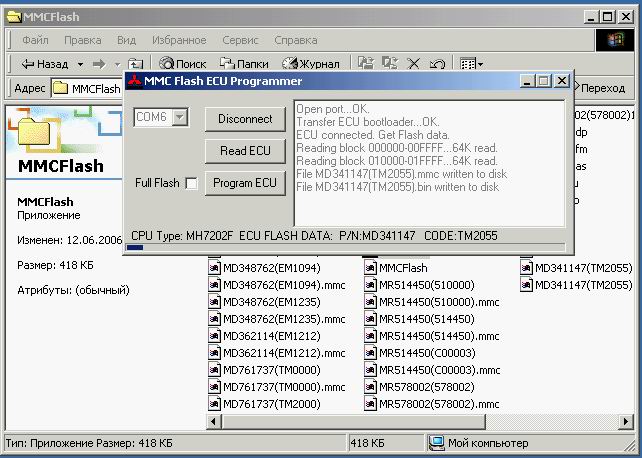Select file MR578002(578002) icon
Viewport: 642px width, 458px height.
coord(370,387)
